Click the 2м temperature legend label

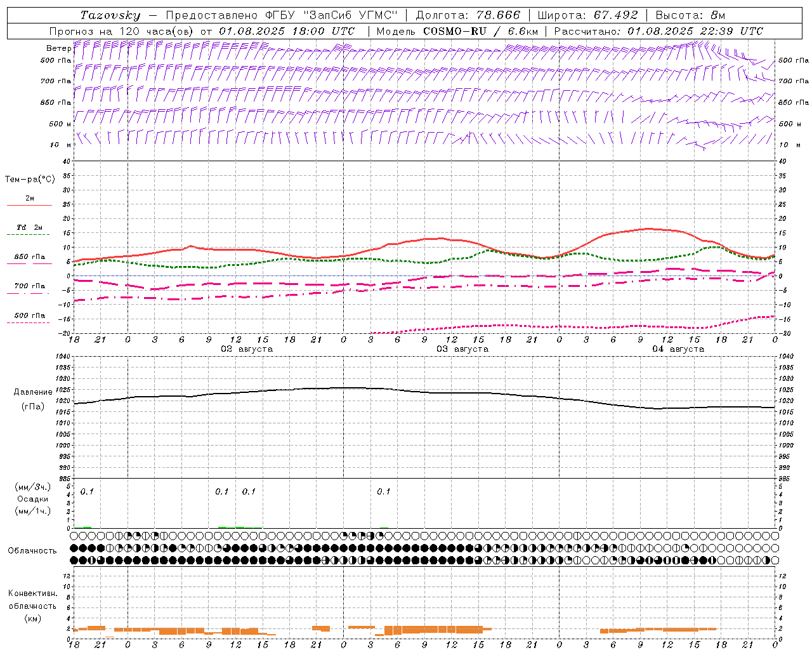[30, 198]
